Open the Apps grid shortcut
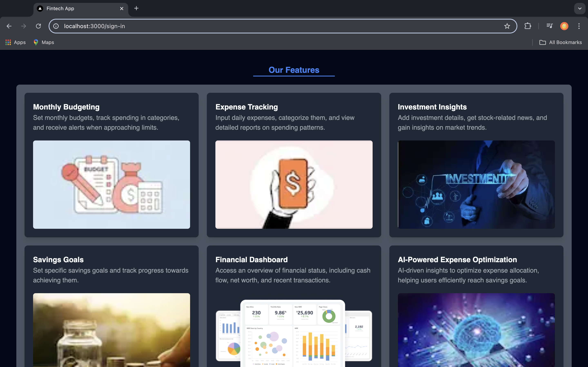This screenshot has height=367, width=588. point(16,42)
